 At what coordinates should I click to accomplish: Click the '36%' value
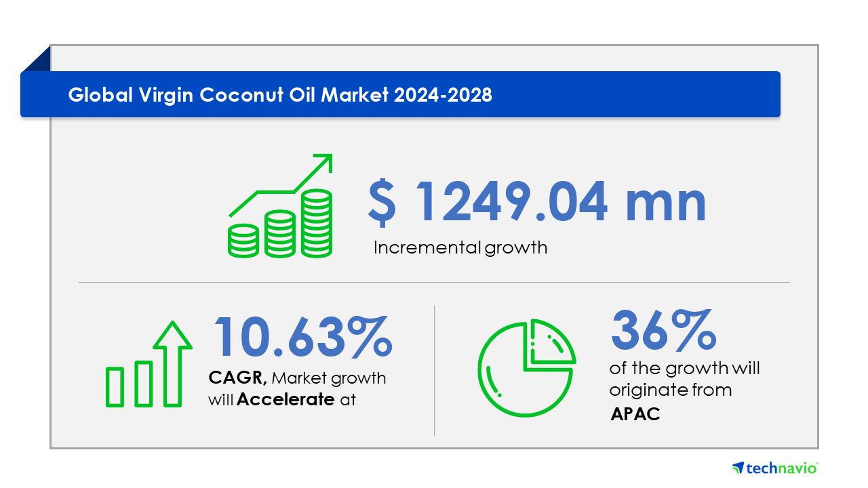[663, 330]
